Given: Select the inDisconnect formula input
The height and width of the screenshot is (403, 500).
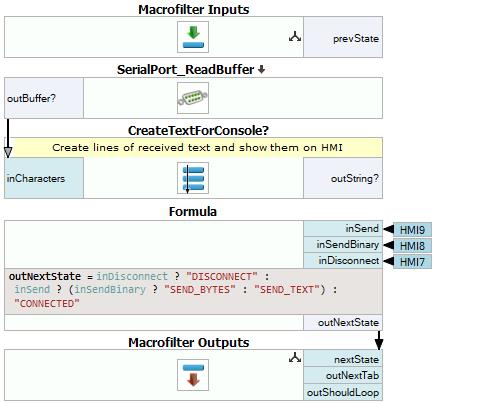Looking at the screenshot, I should pyautogui.click(x=343, y=260).
